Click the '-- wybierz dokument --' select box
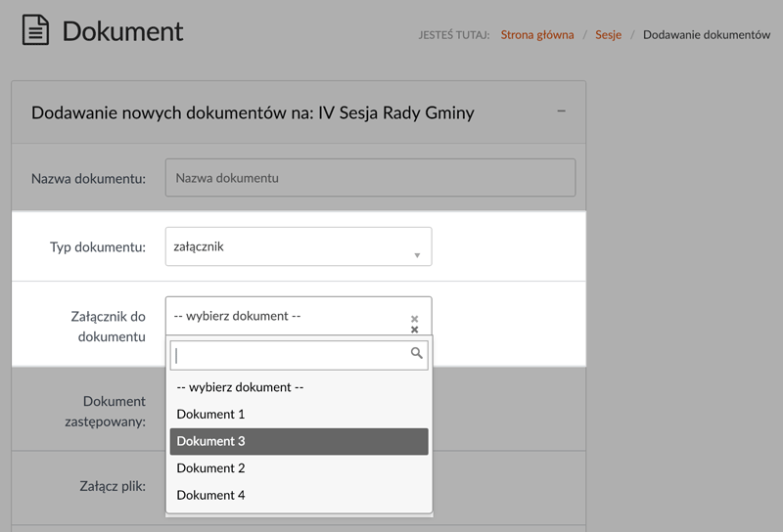Image resolution: width=783 pixels, height=532 pixels. [299, 316]
